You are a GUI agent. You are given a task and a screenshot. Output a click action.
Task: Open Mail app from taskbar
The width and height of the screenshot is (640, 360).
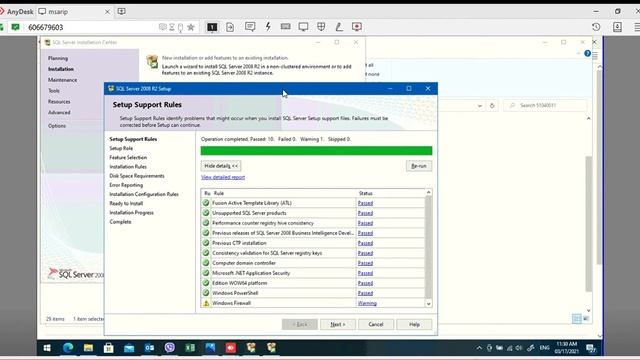[129, 348]
